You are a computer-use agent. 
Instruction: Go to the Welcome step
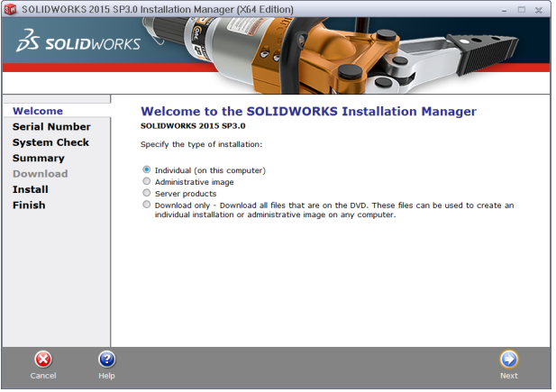(x=38, y=112)
